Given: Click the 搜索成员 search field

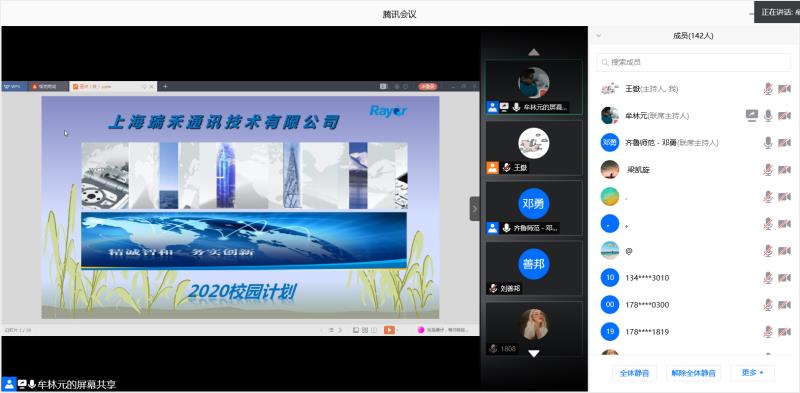Looking at the screenshot, I should tap(693, 62).
